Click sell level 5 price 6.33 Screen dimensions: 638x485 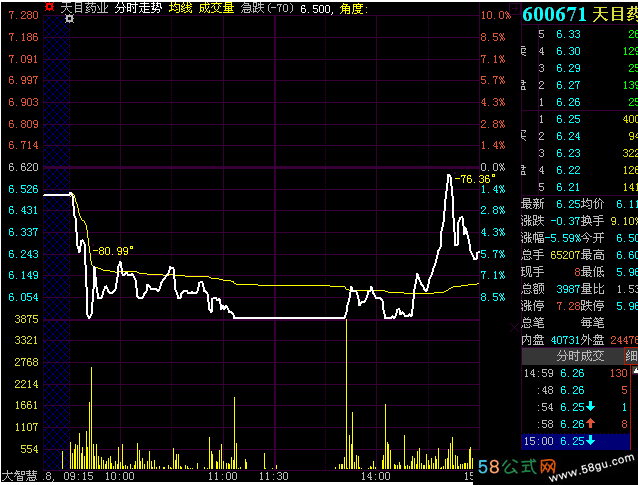568,34
